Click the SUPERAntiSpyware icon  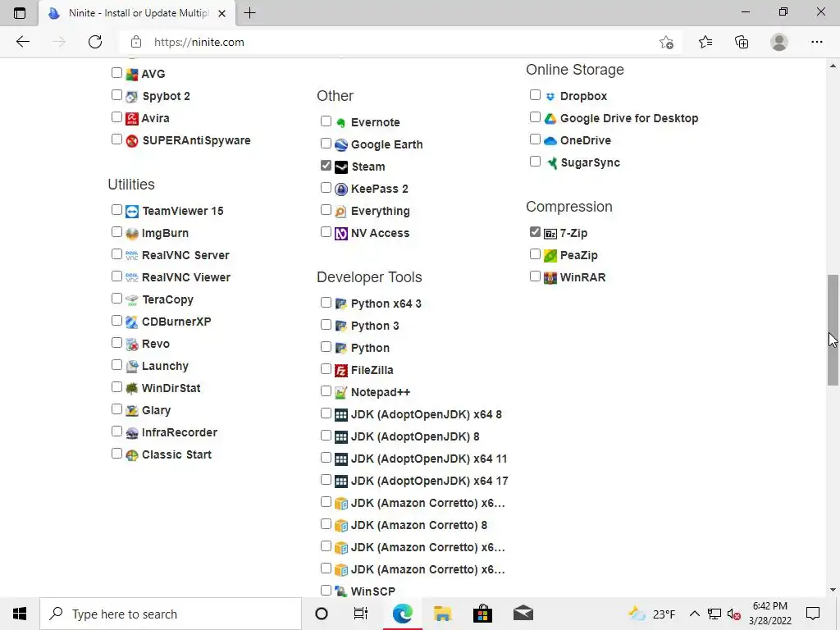click(x=132, y=141)
